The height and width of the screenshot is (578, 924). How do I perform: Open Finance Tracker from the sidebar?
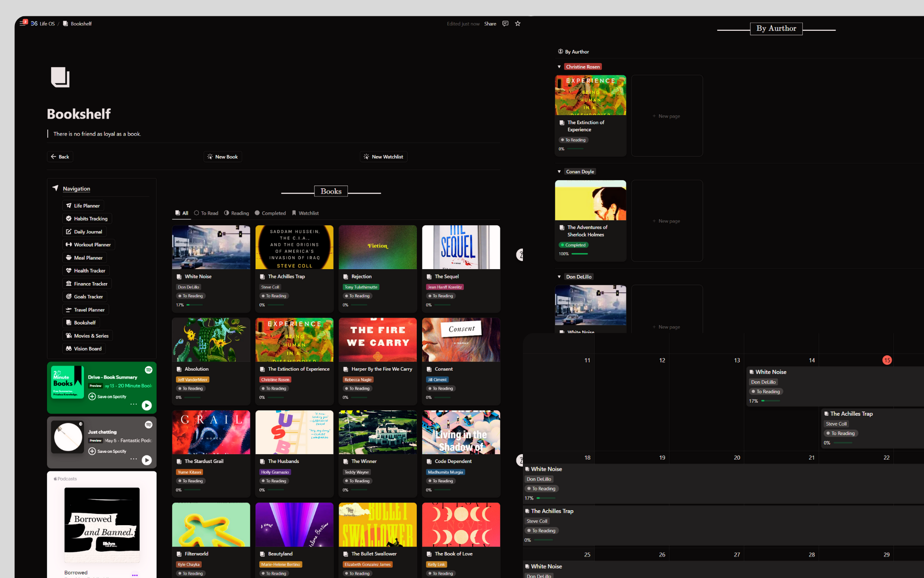tap(87, 284)
